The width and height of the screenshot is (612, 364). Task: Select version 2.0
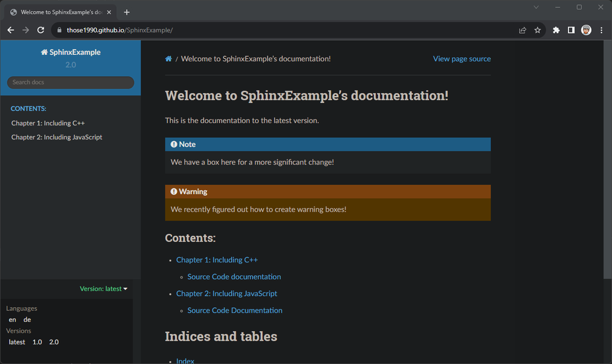54,342
